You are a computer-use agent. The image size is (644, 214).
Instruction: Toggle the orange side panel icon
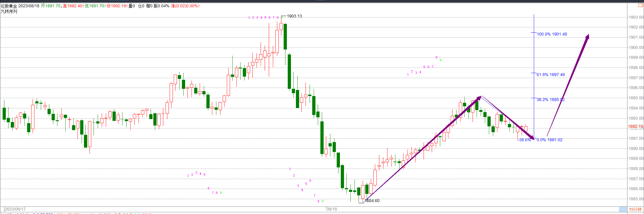point(641,6)
